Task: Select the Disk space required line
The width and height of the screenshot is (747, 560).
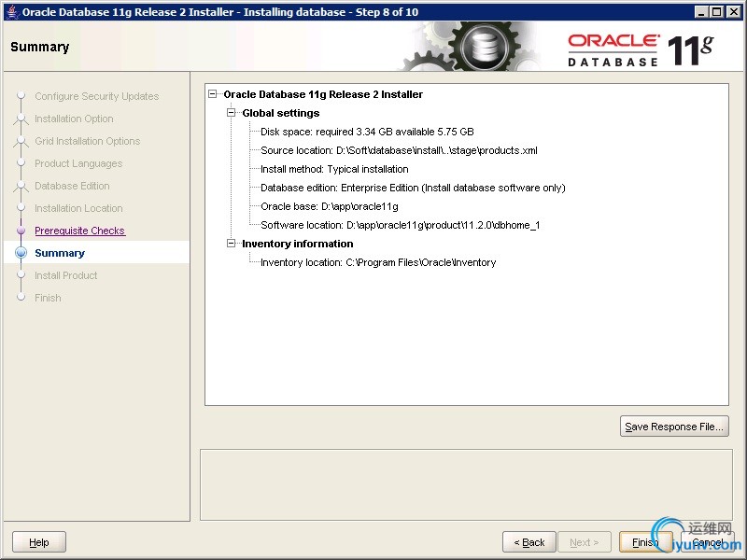Action: (367, 132)
